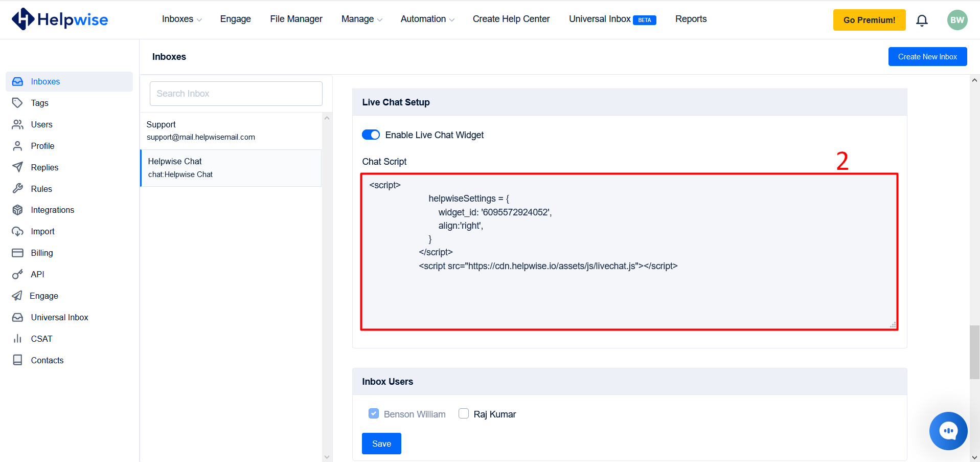The height and width of the screenshot is (462, 980).
Task: Disable the Enable Live Chat Widget toggle
Action: [x=371, y=135]
